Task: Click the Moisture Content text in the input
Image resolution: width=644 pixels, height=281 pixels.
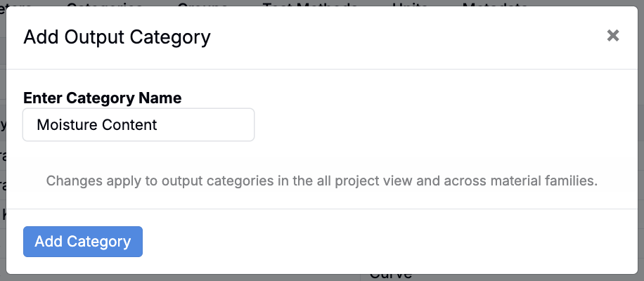Action: click(x=97, y=125)
